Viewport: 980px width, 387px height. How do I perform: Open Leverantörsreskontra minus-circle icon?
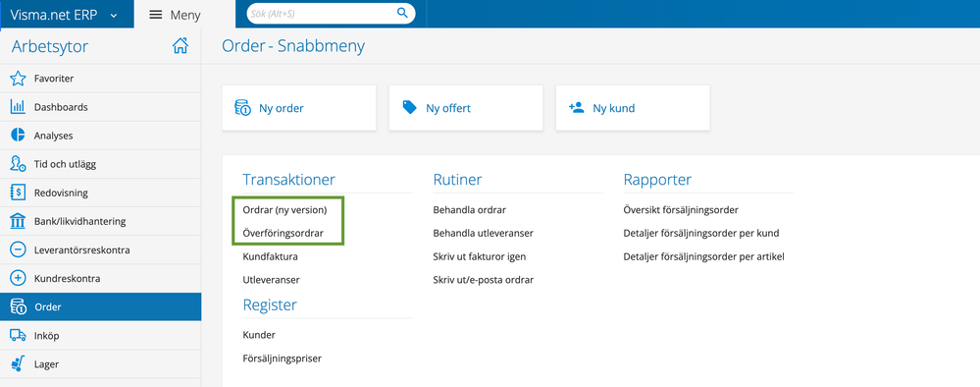18,249
